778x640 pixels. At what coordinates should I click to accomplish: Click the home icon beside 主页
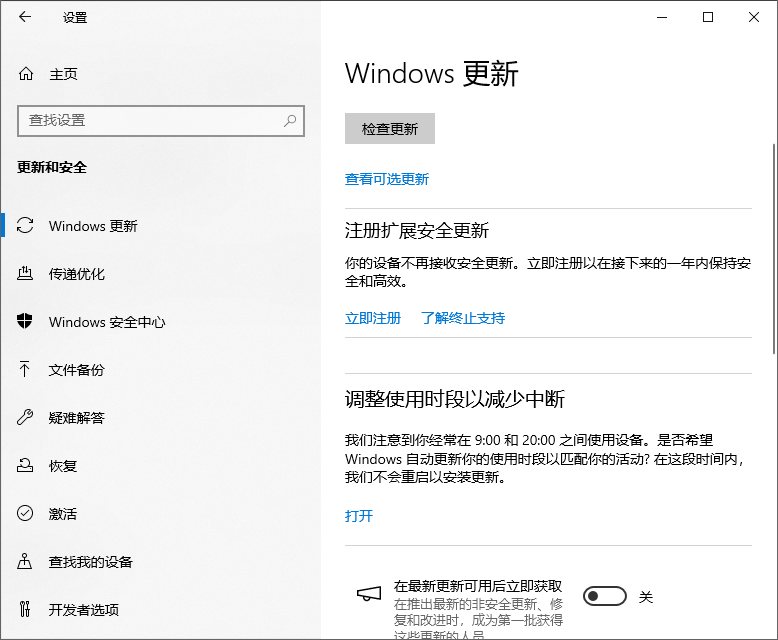click(26, 74)
